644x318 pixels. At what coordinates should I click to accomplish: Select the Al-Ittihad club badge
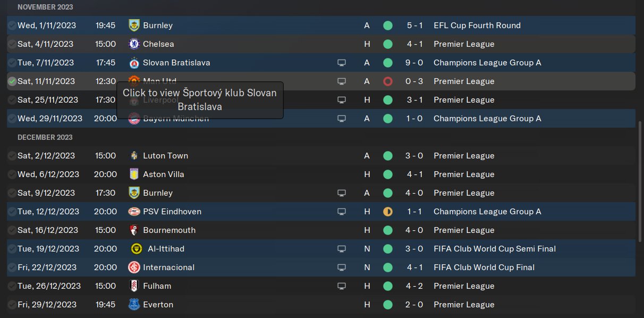[x=136, y=249]
